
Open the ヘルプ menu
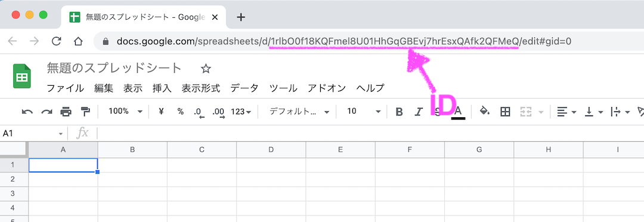click(x=370, y=88)
